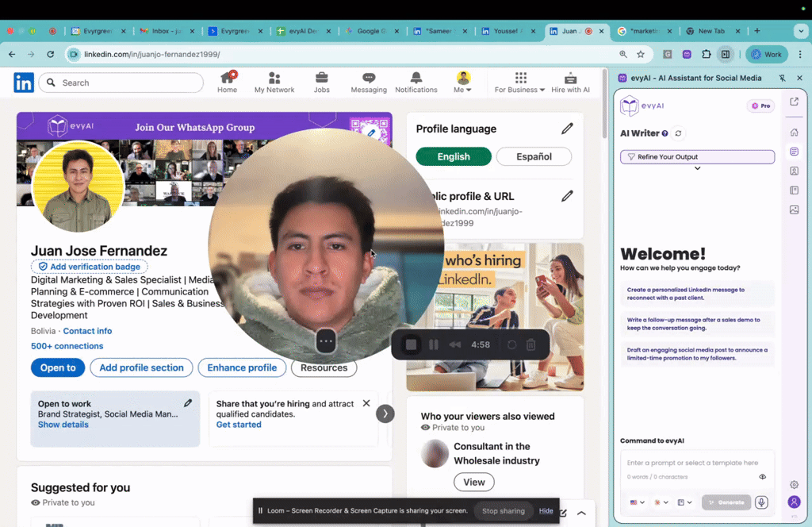Click the LinkedIn logo

(x=24, y=83)
